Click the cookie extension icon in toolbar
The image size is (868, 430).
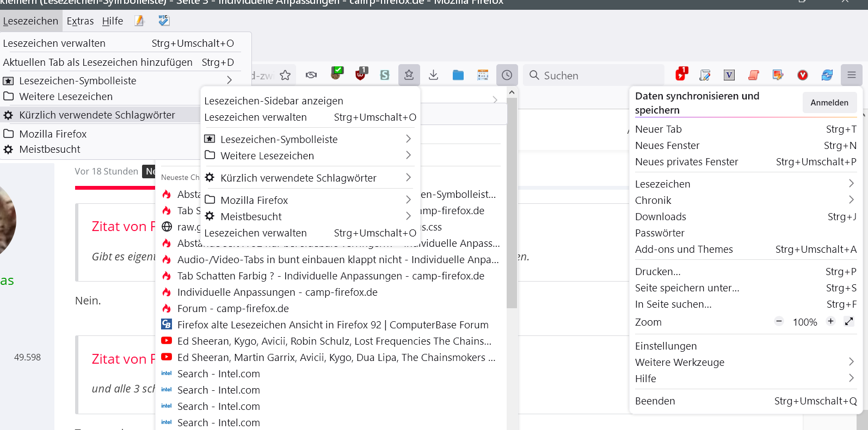336,74
